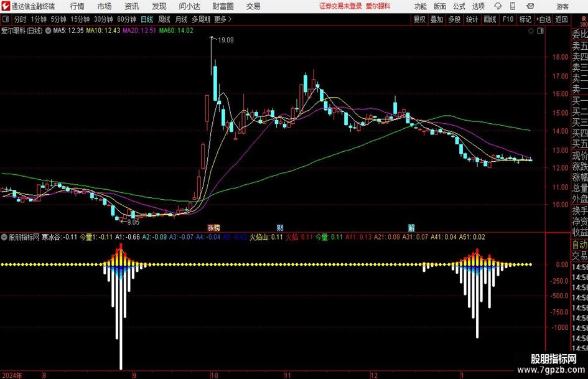The height and width of the screenshot is (379, 588).
Task: Switch to 5分钟 period
Action: 58,19
